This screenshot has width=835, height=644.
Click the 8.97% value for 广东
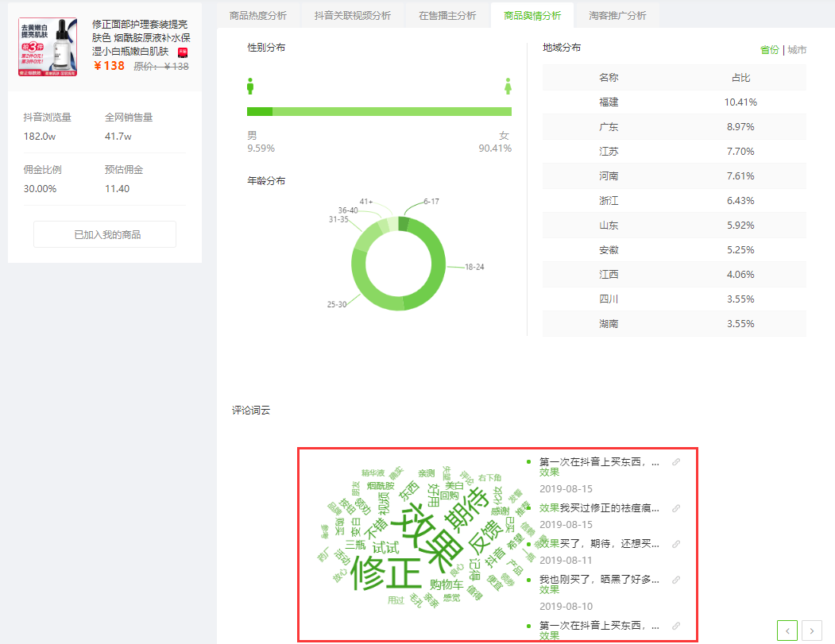740,127
